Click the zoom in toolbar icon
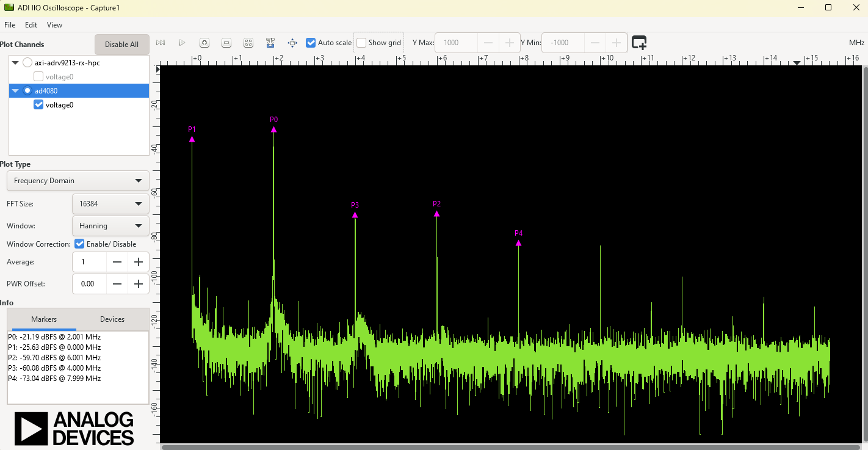The height and width of the screenshot is (450, 868). [x=204, y=43]
